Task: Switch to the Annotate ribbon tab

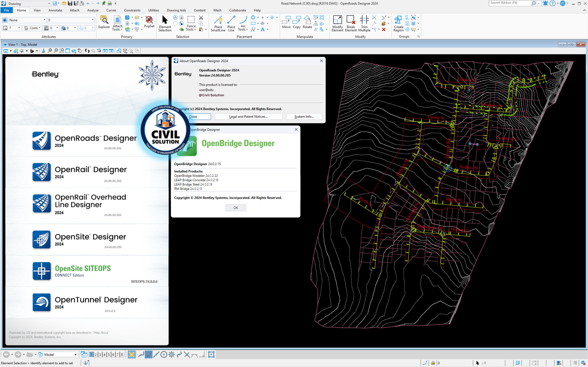Action: [x=55, y=10]
